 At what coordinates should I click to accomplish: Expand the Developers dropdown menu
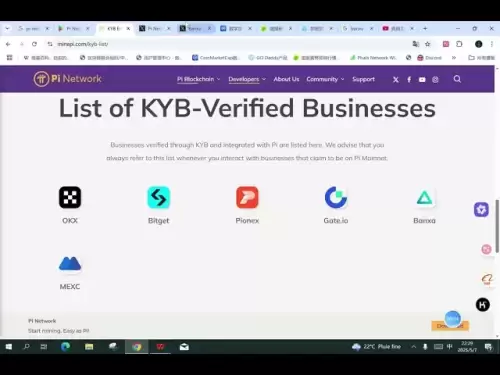pyautogui.click(x=247, y=79)
